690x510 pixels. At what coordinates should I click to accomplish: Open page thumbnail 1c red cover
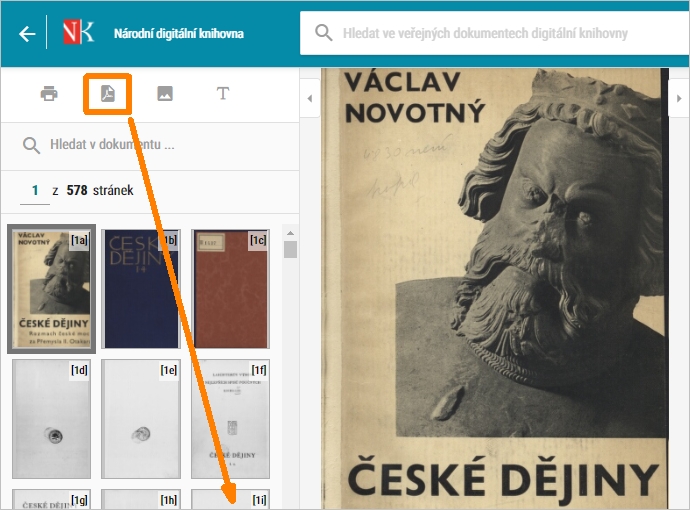point(231,289)
